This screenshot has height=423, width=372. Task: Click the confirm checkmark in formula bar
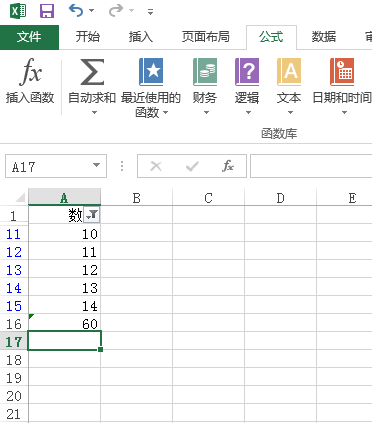click(x=192, y=166)
